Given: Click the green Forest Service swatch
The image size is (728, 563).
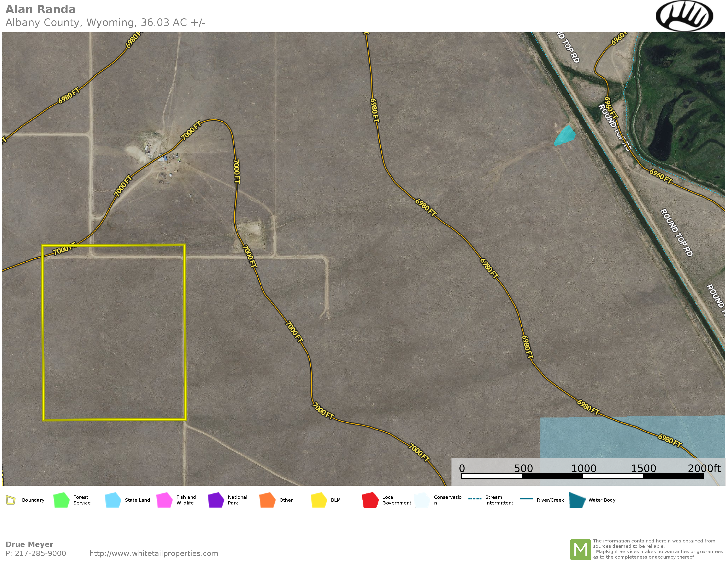Looking at the screenshot, I should pyautogui.click(x=61, y=500).
